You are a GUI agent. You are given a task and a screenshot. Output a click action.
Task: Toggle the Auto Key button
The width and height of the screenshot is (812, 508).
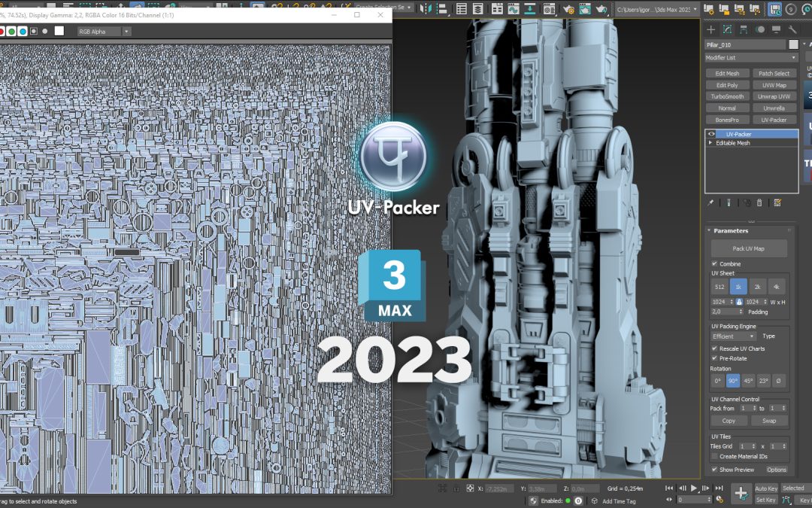(x=766, y=488)
